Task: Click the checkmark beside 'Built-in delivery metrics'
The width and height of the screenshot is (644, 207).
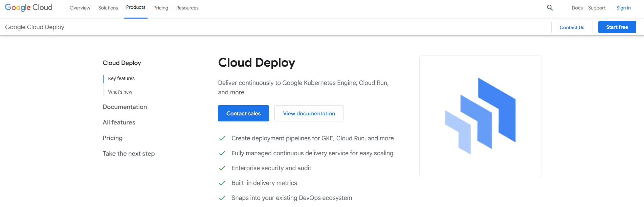Action: (222, 183)
